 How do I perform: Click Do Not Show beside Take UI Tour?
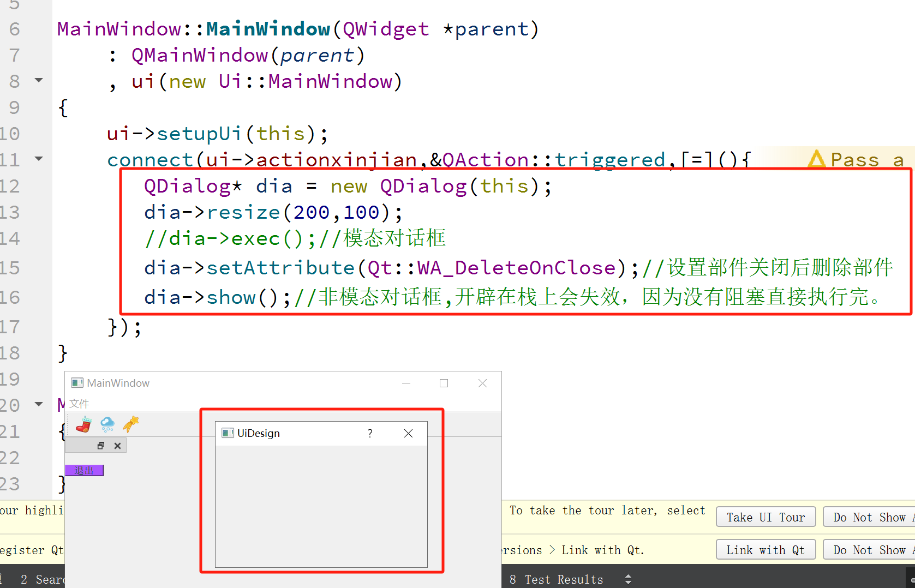[x=869, y=517]
